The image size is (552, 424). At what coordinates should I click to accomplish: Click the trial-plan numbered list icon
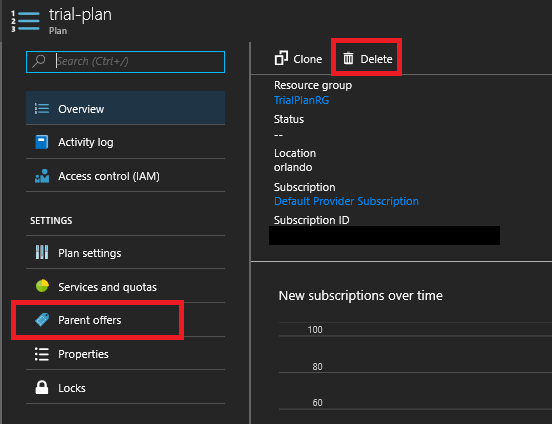[x=25, y=21]
